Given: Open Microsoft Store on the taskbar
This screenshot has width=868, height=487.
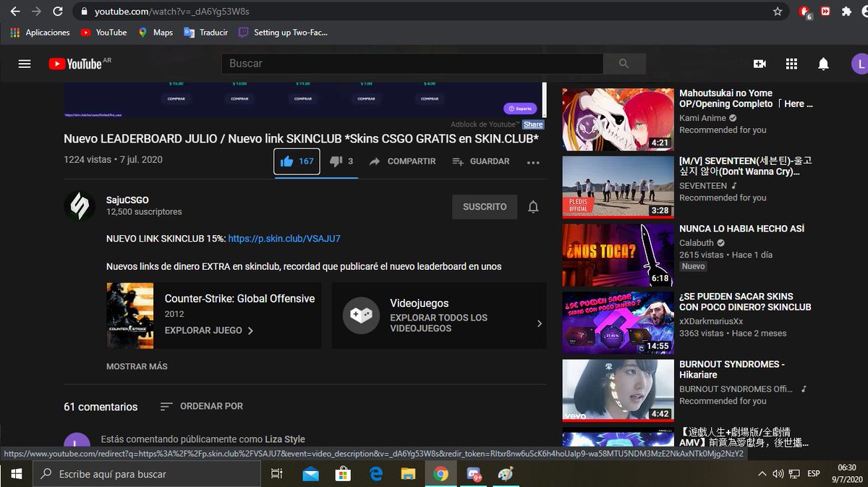Looking at the screenshot, I should point(344,474).
